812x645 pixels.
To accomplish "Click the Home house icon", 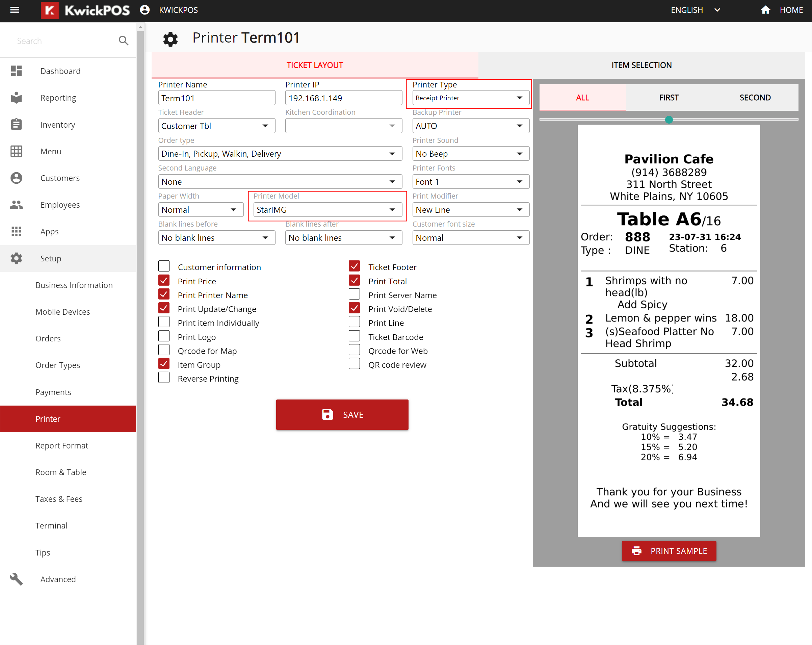I will pyautogui.click(x=765, y=10).
